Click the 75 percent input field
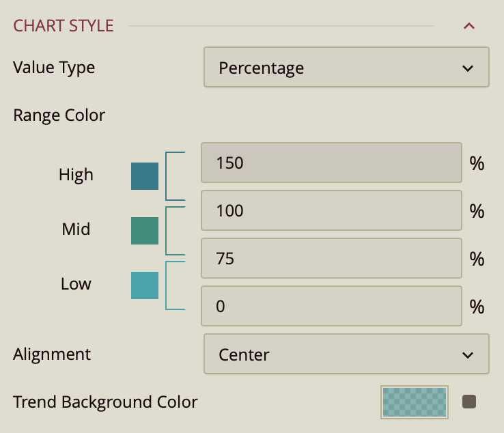Screen dimensions: 504x433 pos(331,258)
